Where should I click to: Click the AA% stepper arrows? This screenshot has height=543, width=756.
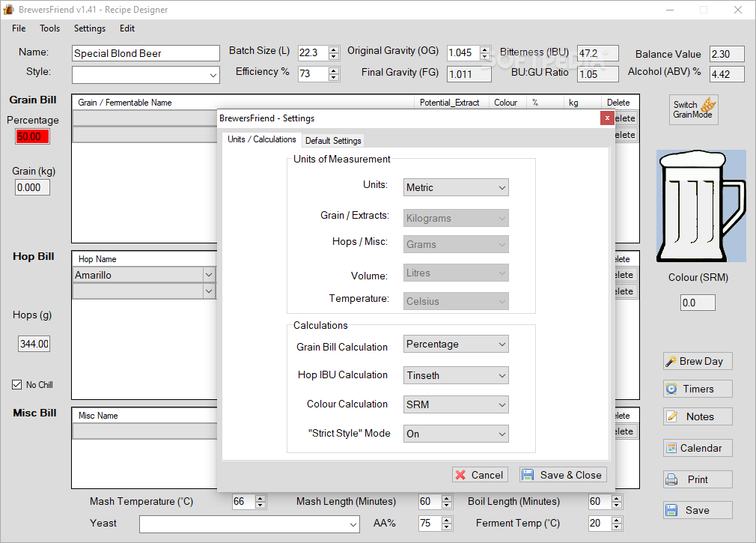tap(447, 524)
